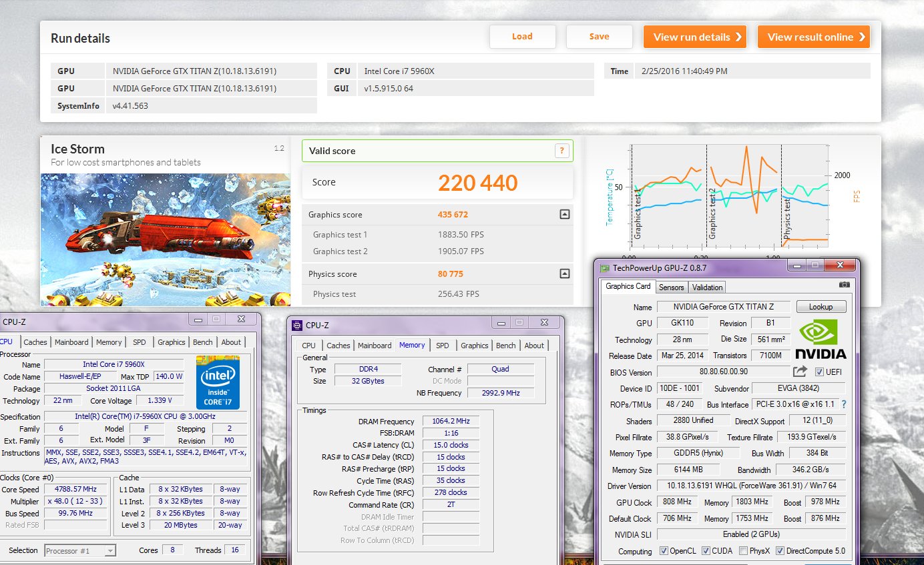This screenshot has height=565, width=924.
Task: Open the Processor #1 selection dropdown
Action: pyautogui.click(x=80, y=550)
